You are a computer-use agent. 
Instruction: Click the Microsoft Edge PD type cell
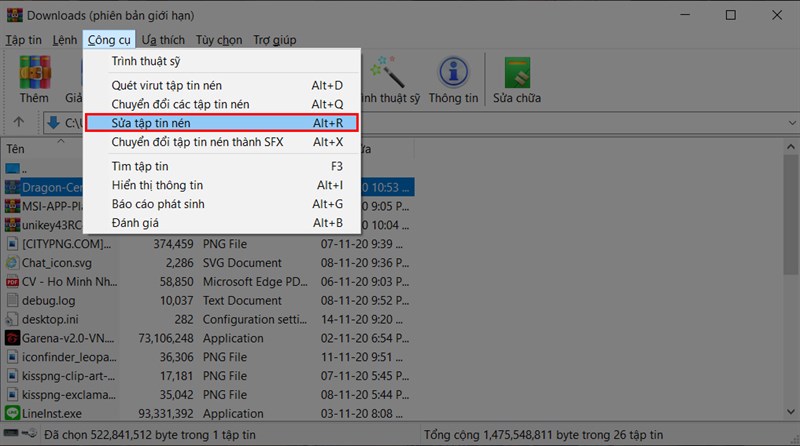pyautogui.click(x=255, y=282)
